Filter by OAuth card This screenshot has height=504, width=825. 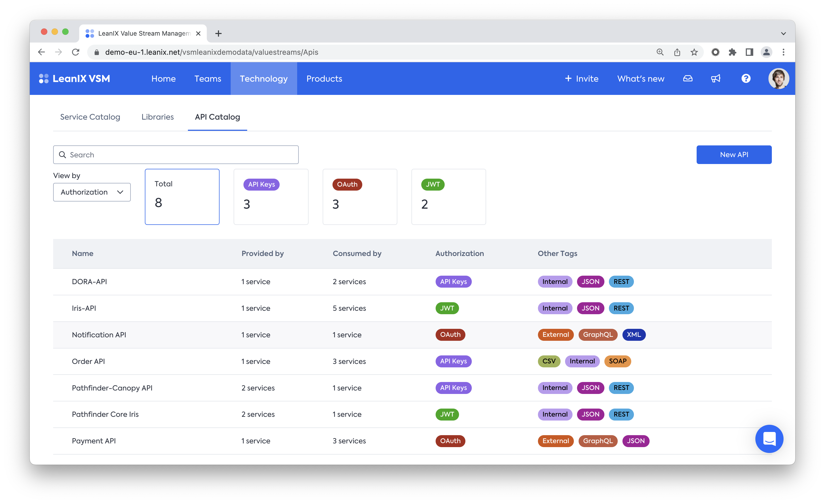pyautogui.click(x=360, y=197)
